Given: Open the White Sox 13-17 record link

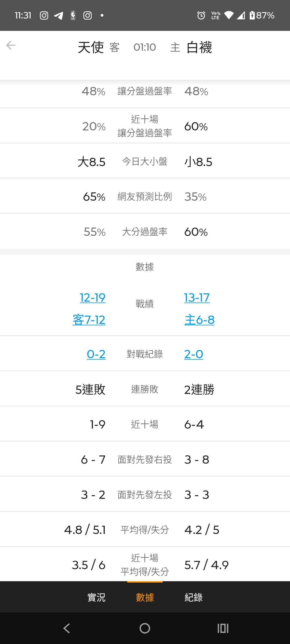Looking at the screenshot, I should click(197, 298).
